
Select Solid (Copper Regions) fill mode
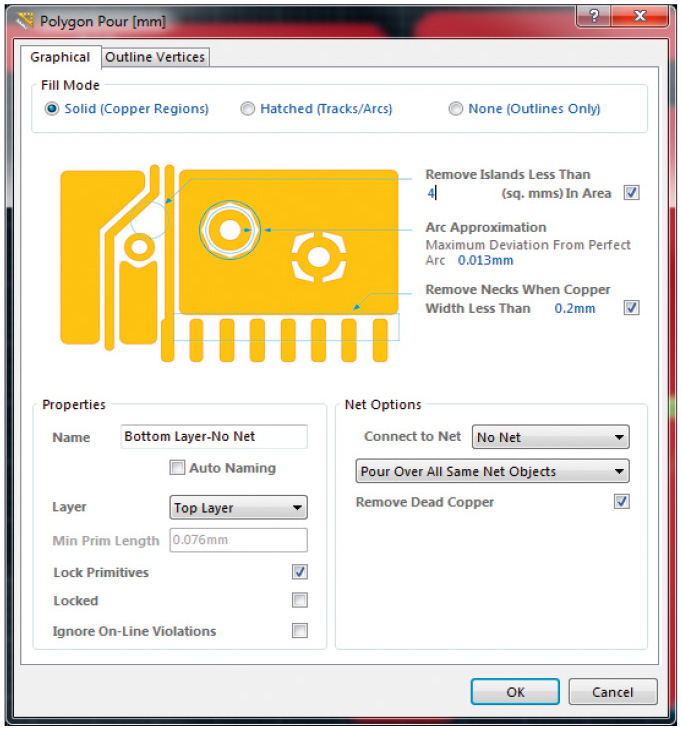click(53, 109)
